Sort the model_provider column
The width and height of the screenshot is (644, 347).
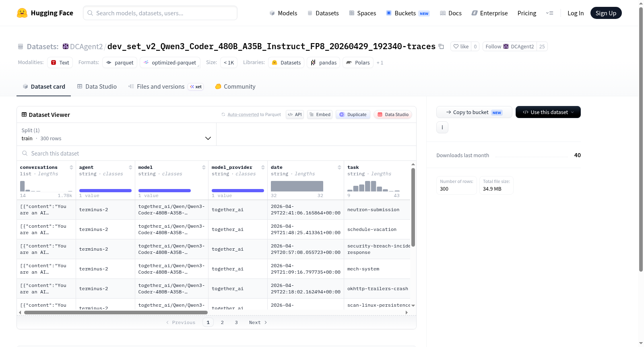click(263, 167)
